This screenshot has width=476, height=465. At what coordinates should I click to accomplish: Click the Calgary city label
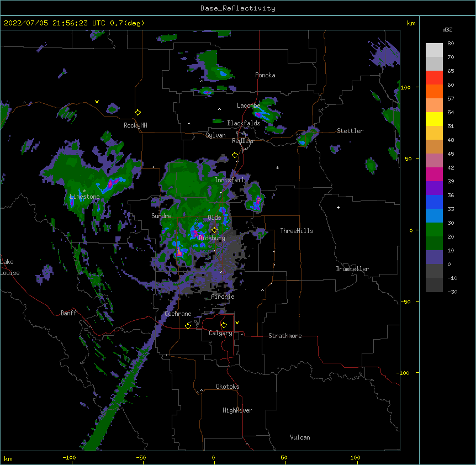tap(220, 333)
